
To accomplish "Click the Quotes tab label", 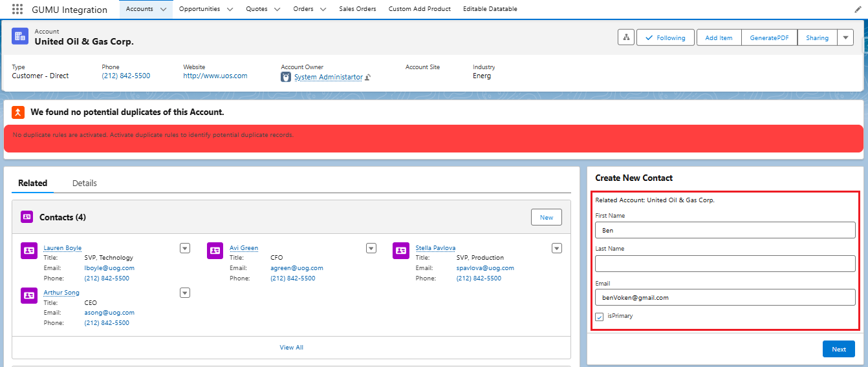I will click(257, 9).
